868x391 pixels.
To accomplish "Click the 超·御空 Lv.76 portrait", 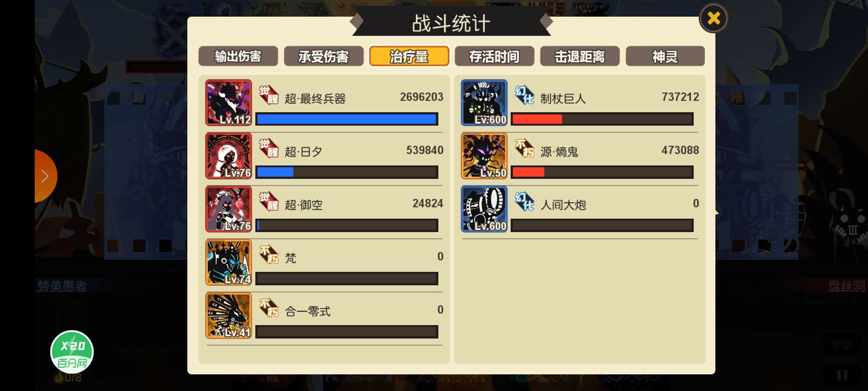I will point(229,209).
